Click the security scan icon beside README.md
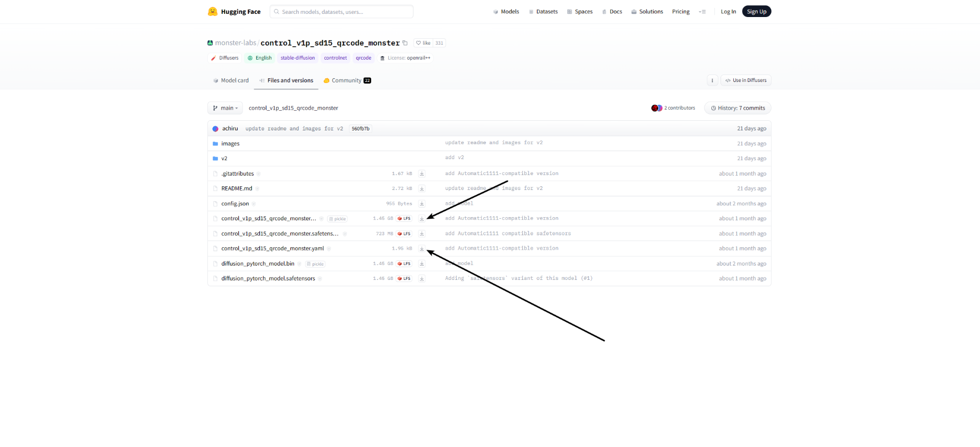 [x=257, y=188]
